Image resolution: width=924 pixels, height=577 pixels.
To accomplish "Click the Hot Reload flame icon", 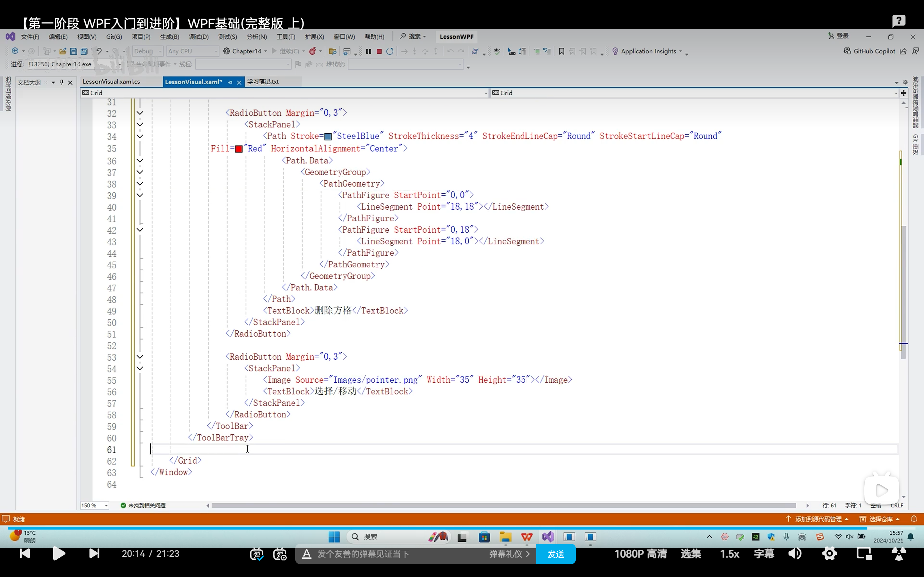I will tap(313, 51).
